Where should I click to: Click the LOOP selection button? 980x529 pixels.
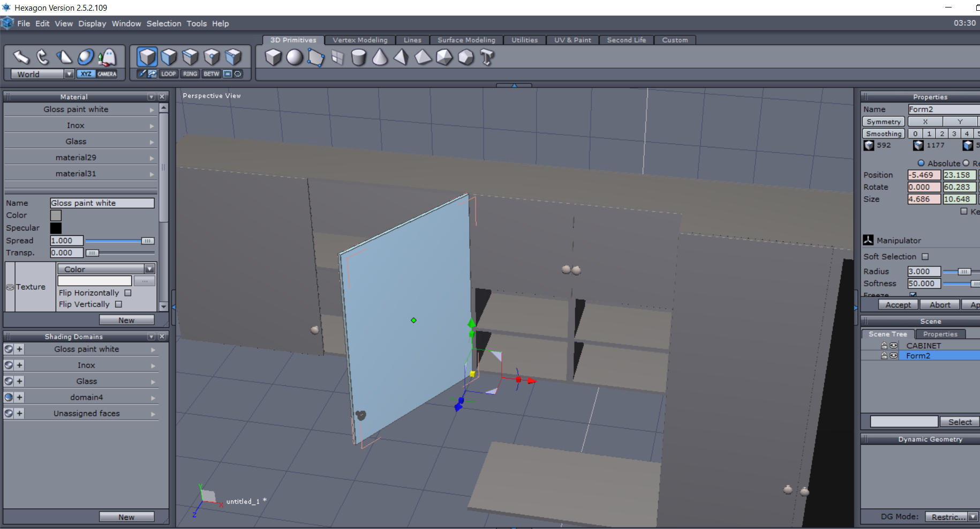pyautogui.click(x=168, y=74)
